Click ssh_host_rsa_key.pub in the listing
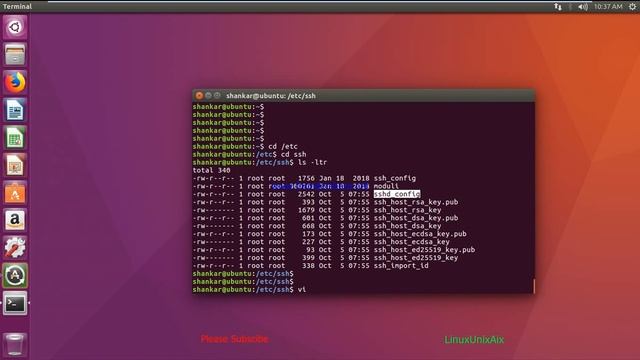Viewport: 640px width, 360px height. click(x=416, y=202)
